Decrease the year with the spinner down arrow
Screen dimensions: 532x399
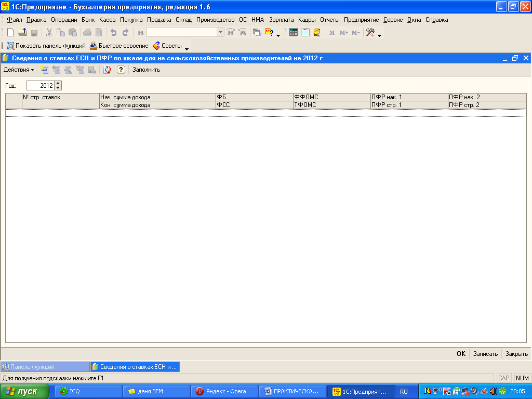click(58, 88)
